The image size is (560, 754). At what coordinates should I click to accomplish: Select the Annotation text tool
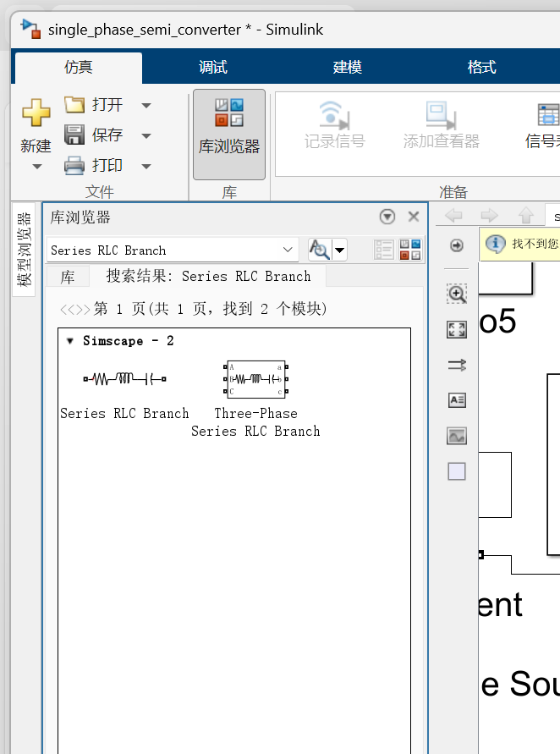(457, 400)
